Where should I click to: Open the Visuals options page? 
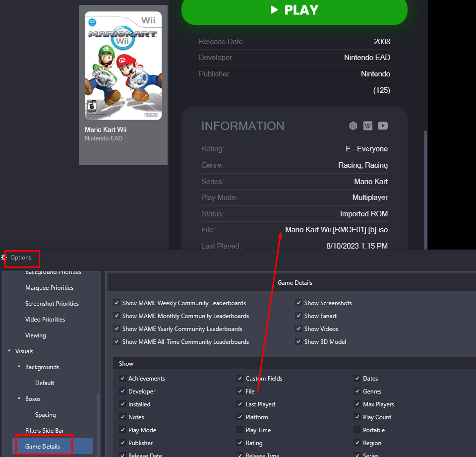(x=24, y=351)
